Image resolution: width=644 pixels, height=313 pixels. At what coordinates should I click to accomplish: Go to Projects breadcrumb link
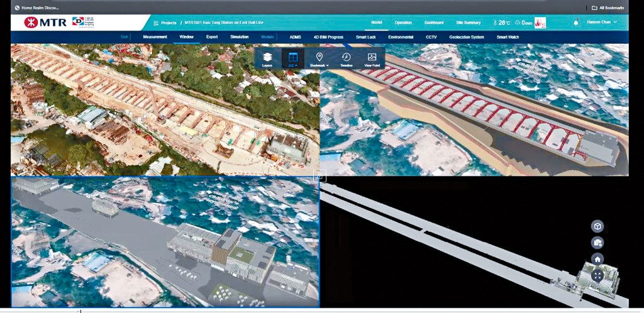[169, 23]
